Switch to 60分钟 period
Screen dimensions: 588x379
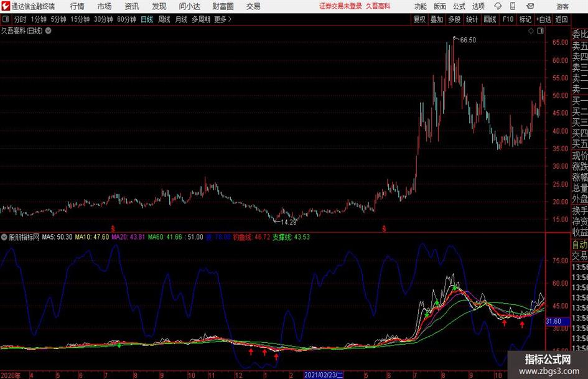point(126,19)
